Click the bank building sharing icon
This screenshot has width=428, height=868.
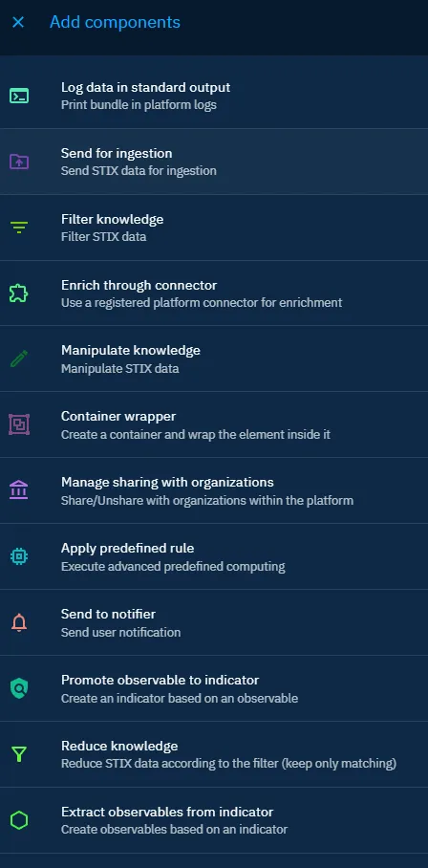(19, 490)
